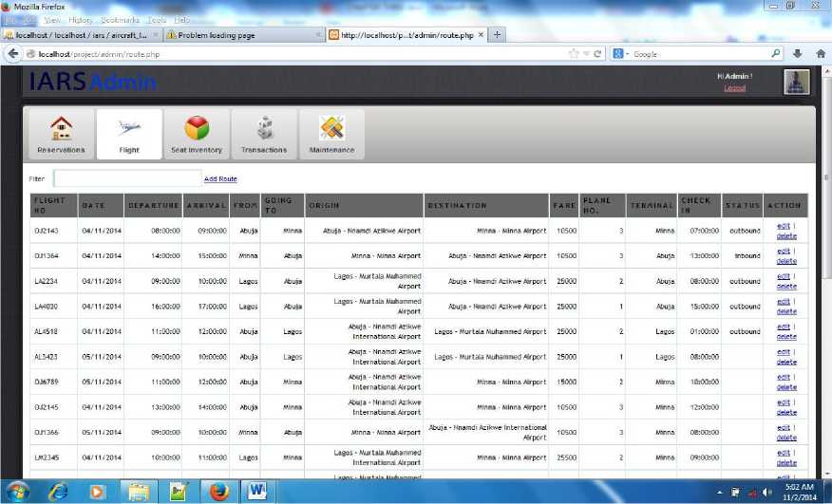Screen dimensions: 832x504
Task: Open the Firefox downloads arrow icon
Action: pos(798,54)
